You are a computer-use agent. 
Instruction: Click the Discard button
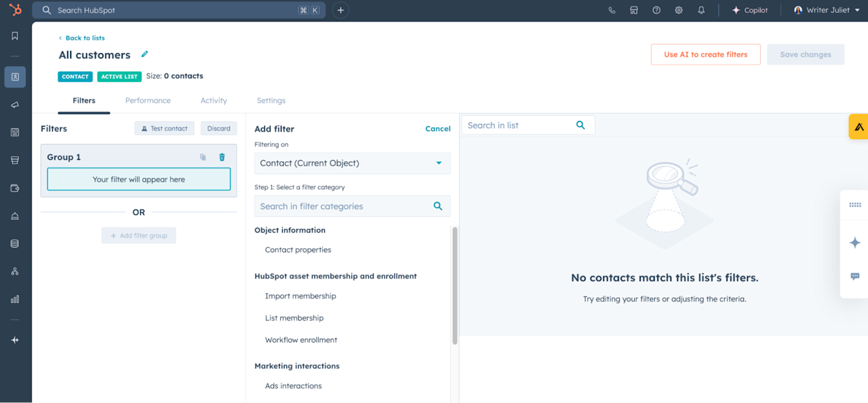click(x=218, y=128)
